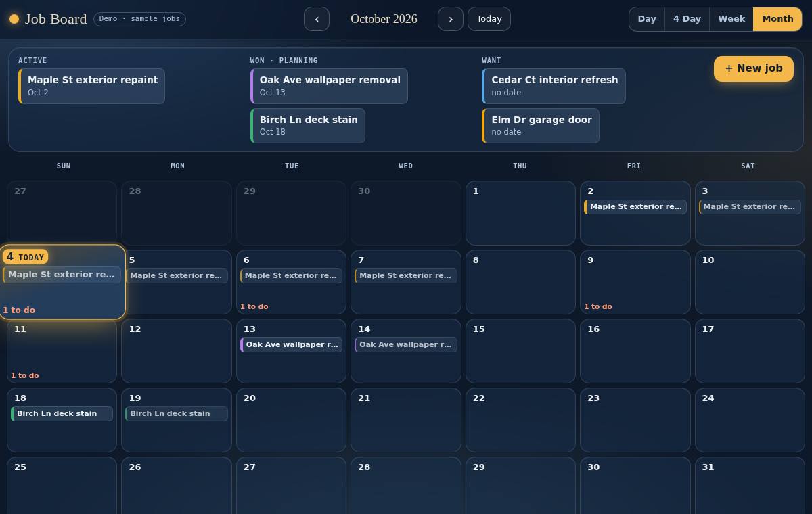Switch to Week view
This screenshot has width=812, height=514.
click(x=731, y=19)
